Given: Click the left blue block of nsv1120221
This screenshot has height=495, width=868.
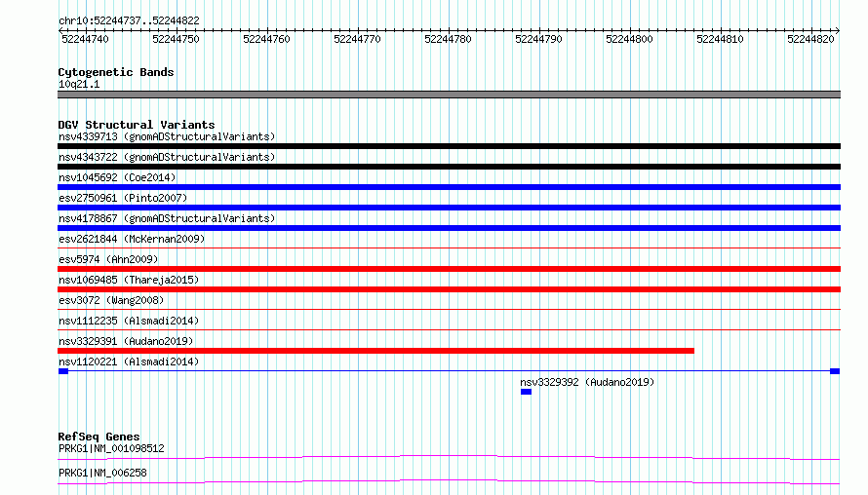Looking at the screenshot, I should (63, 371).
